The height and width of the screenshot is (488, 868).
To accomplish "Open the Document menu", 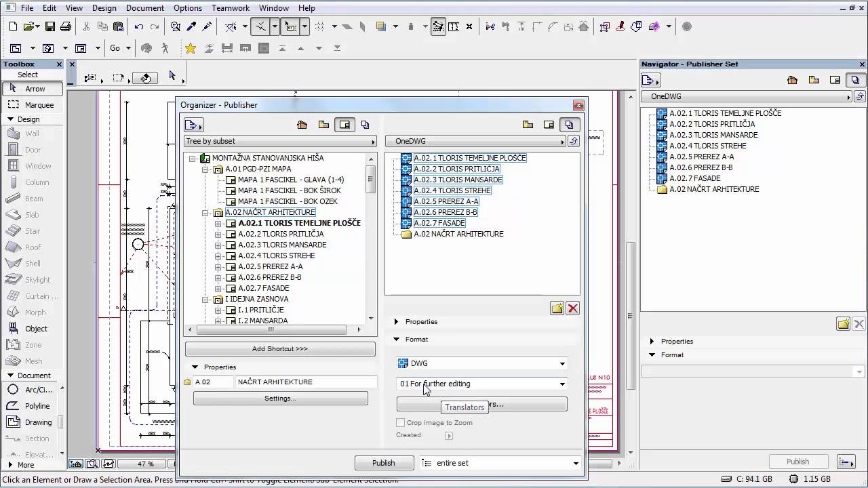I will tap(145, 8).
